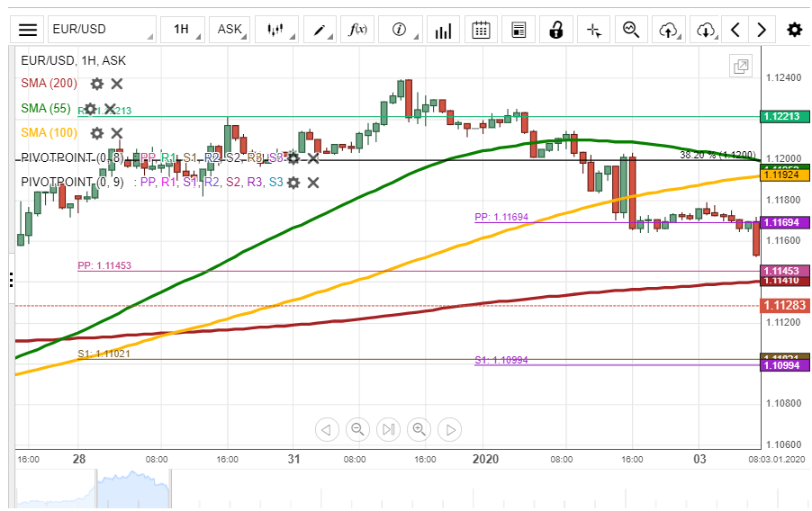Image resolution: width=812 pixels, height=511 pixels.
Task: Click the bar chart volume icon
Action: (x=442, y=30)
